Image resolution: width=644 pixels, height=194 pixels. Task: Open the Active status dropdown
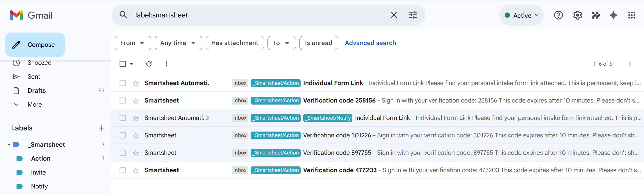click(522, 15)
